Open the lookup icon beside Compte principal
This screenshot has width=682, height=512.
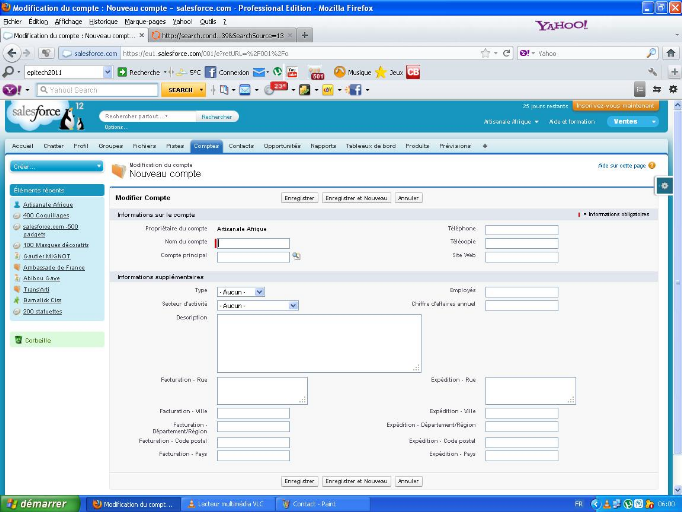coord(296,256)
